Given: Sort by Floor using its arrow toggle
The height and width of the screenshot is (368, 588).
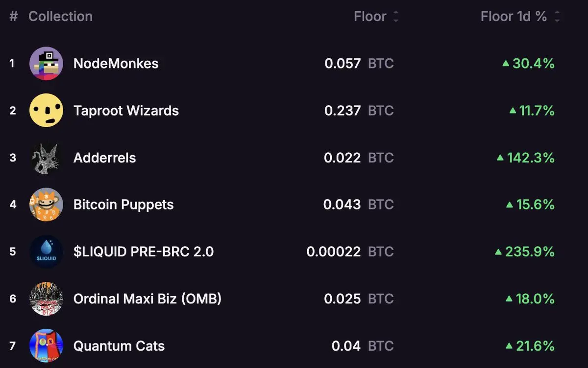Looking at the screenshot, I should pos(396,17).
